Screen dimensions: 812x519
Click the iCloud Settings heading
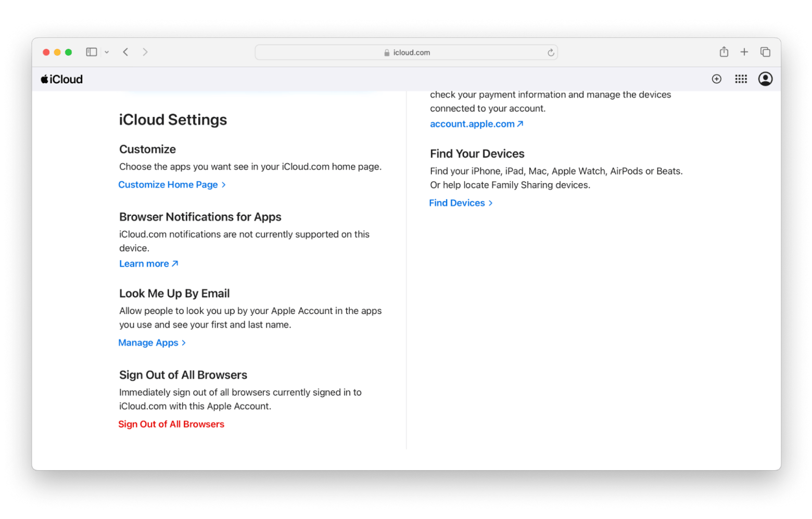pos(173,120)
